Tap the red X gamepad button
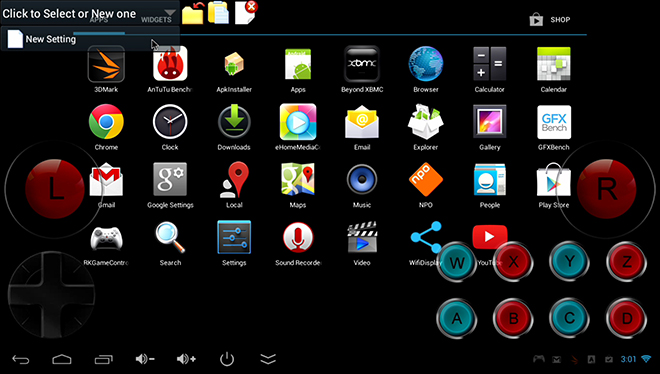The image size is (660, 374). pyautogui.click(x=514, y=262)
